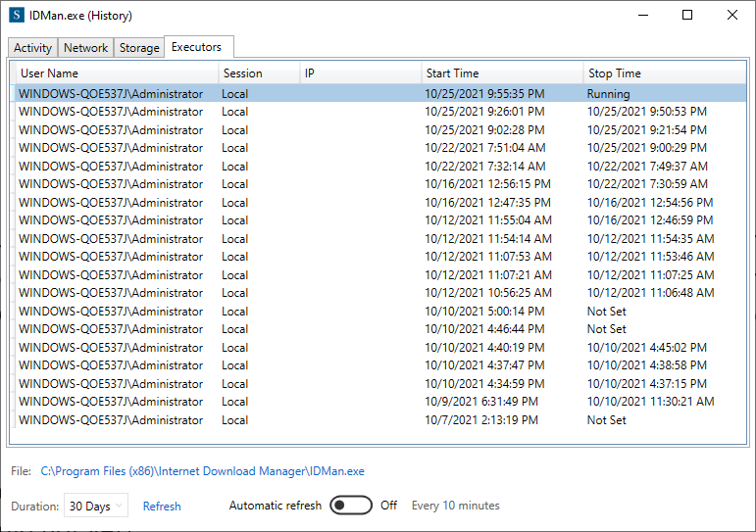The width and height of the screenshot is (756, 532).
Task: Click the Refresh link
Action: 162,506
